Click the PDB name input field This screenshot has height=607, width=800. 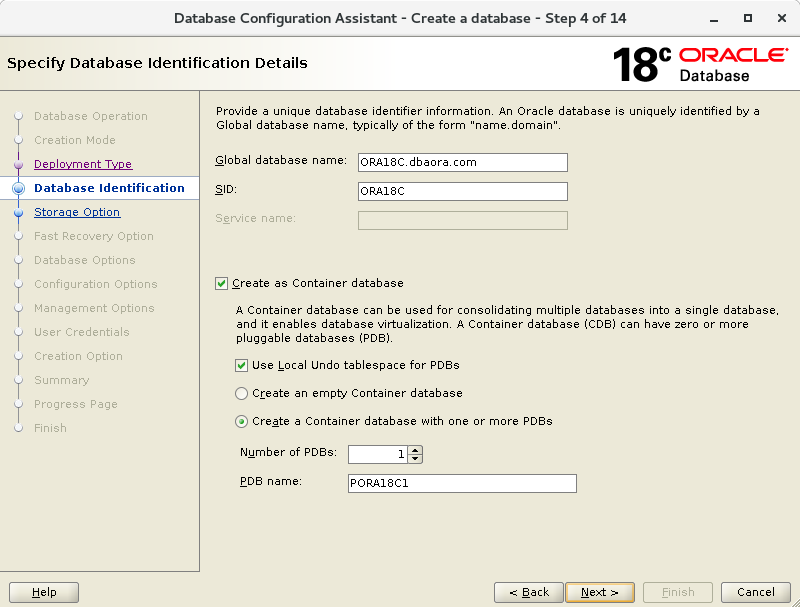[x=462, y=484]
